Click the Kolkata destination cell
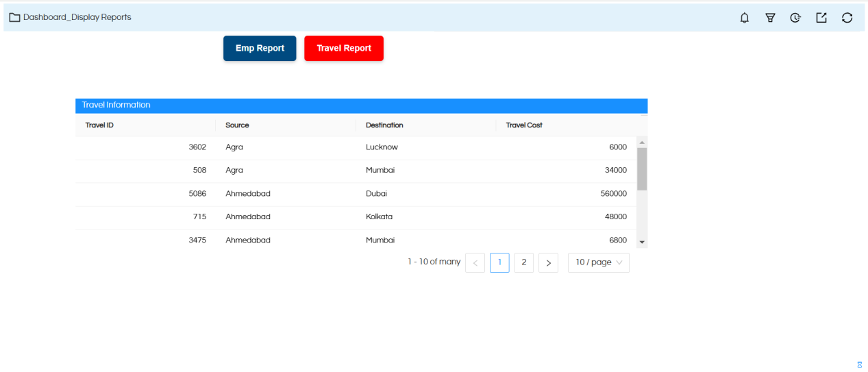This screenshot has height=372, width=868. tap(380, 217)
